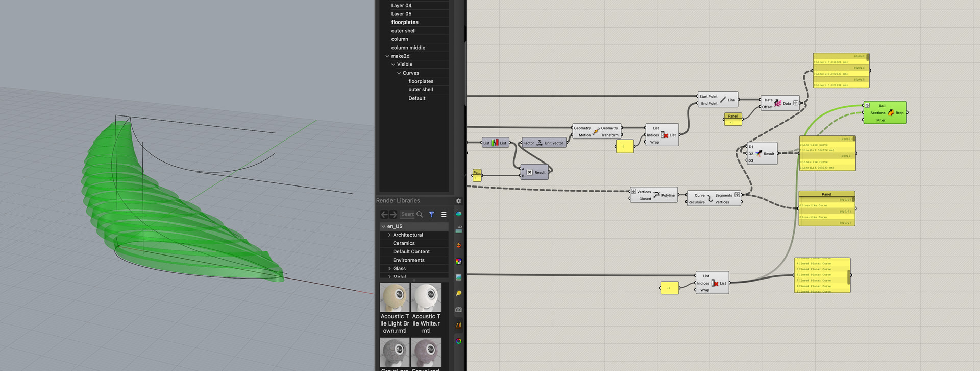Collapse the Curves sublayer
Viewport: 980px width, 371px height.
[399, 73]
